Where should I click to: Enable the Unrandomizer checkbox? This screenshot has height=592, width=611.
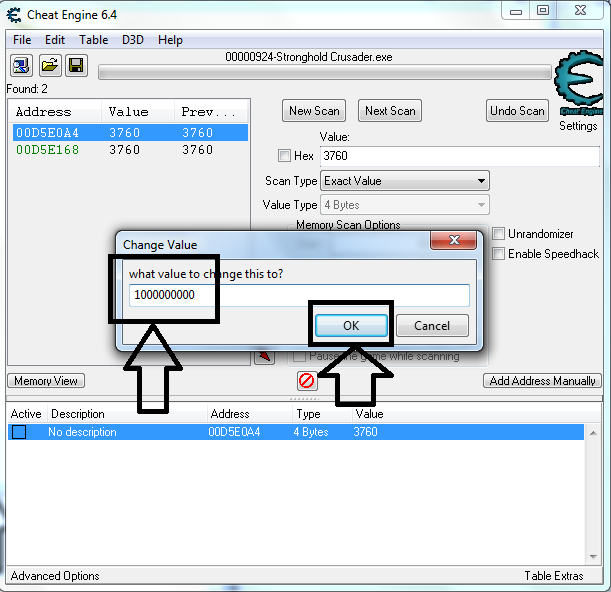point(498,233)
